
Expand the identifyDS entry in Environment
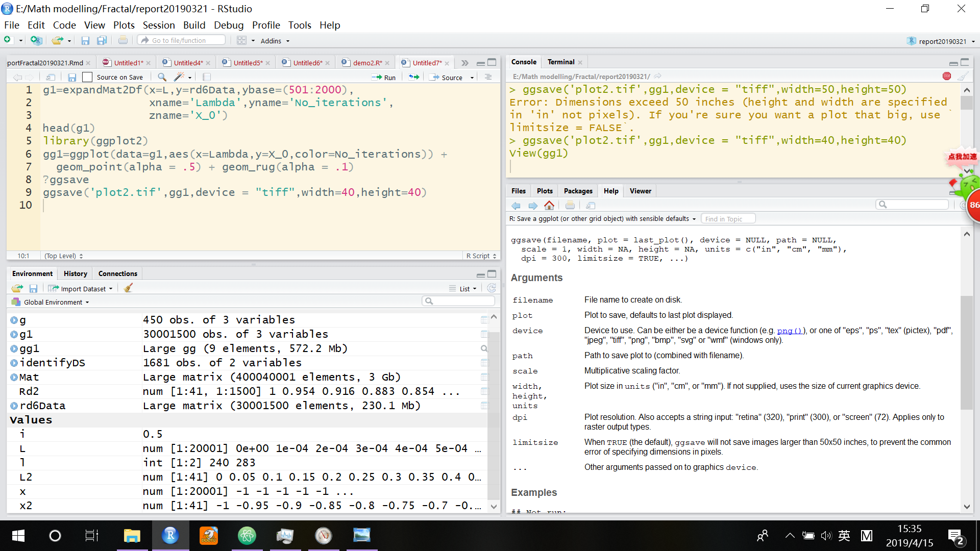click(x=14, y=363)
